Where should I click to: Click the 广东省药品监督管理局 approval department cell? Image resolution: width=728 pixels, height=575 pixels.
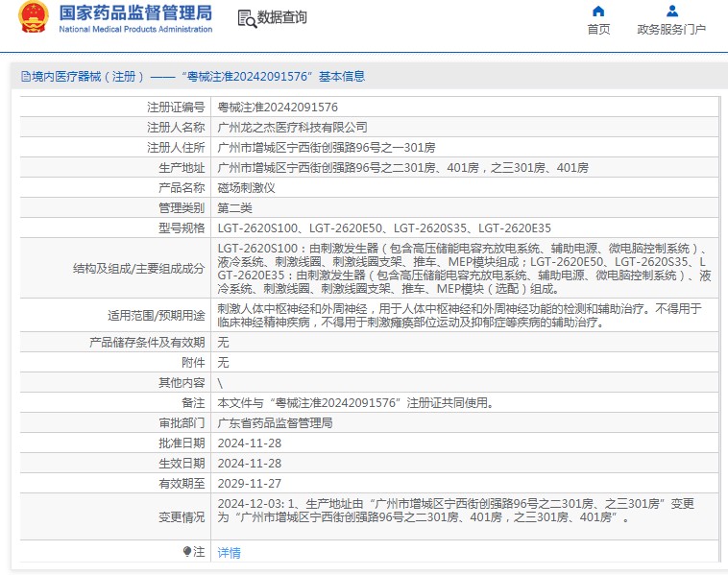pos(276,422)
